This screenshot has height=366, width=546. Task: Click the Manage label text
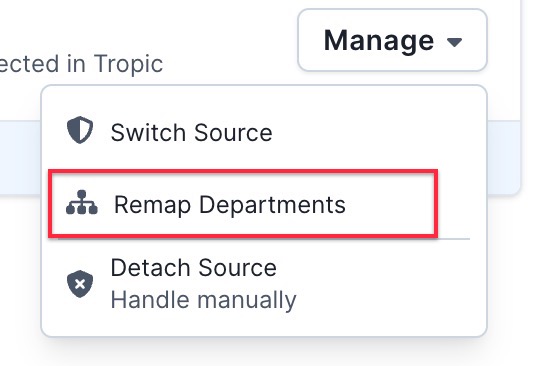[379, 40]
